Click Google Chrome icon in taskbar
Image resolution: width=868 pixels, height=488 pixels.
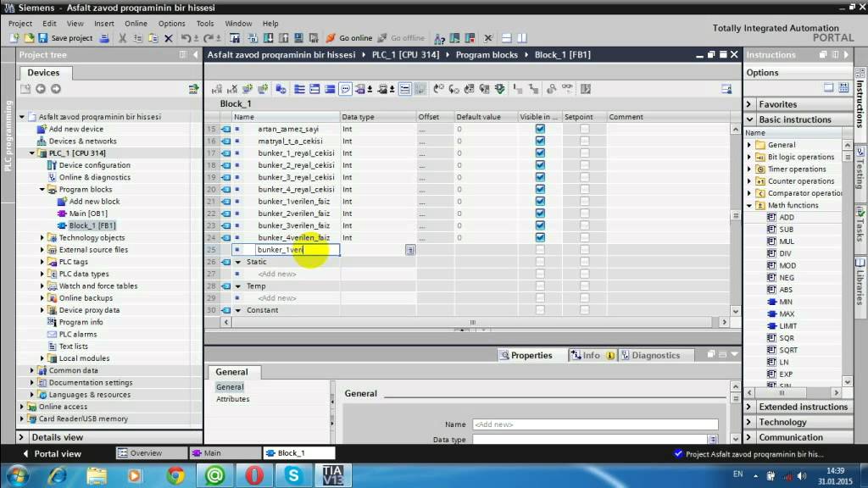click(x=175, y=475)
